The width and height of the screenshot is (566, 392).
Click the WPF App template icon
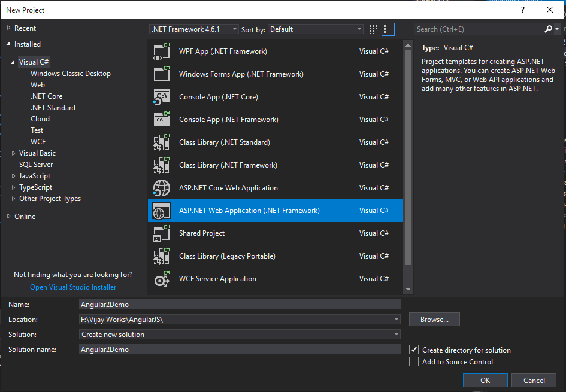(x=162, y=51)
